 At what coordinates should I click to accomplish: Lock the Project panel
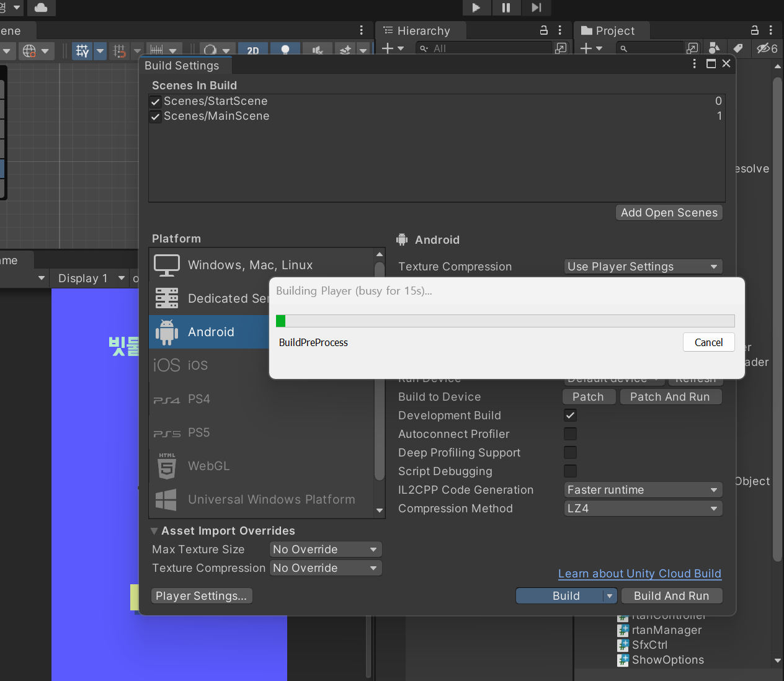coord(755,30)
